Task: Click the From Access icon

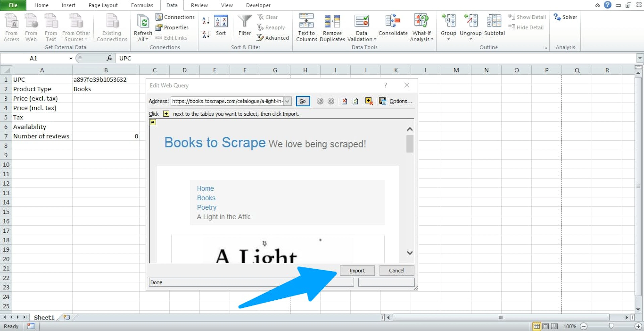Action: (x=12, y=28)
